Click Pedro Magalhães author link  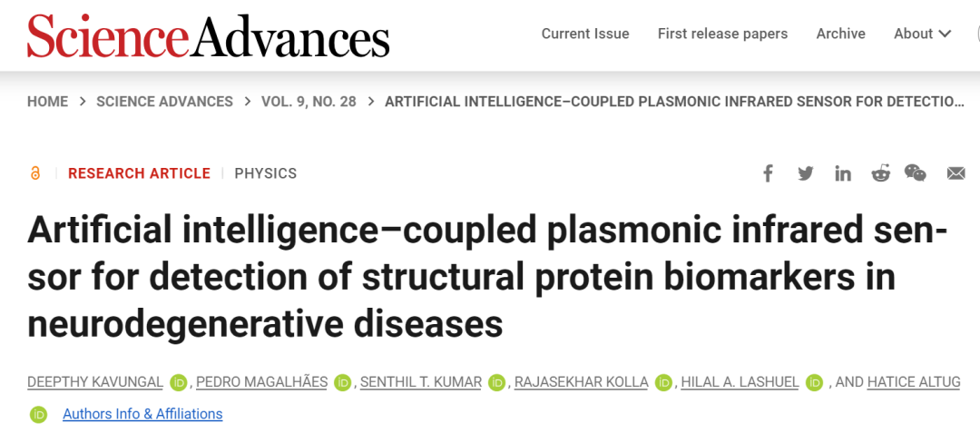click(260, 382)
